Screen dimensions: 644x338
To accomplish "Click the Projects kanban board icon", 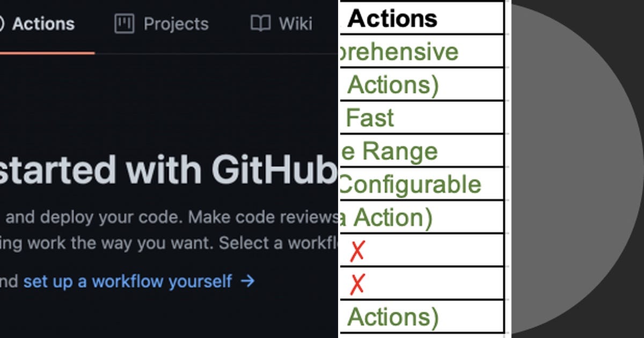I will click(x=125, y=24).
